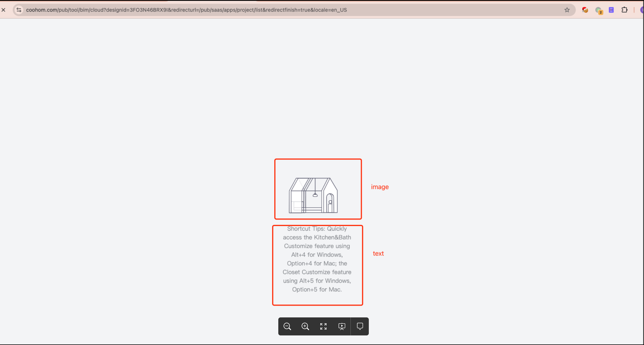
Task: Open the Chrome extensions puzzle menu
Action: coord(625,10)
